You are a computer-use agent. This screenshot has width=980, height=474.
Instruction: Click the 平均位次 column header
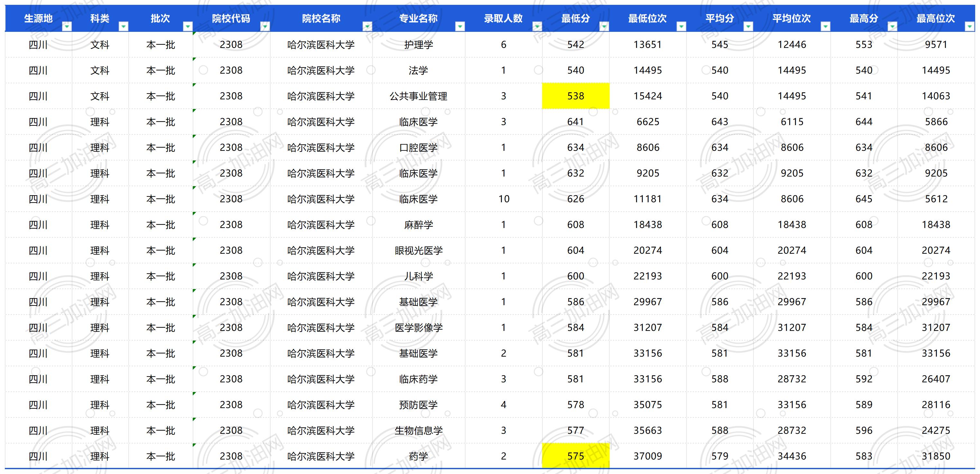tap(792, 18)
